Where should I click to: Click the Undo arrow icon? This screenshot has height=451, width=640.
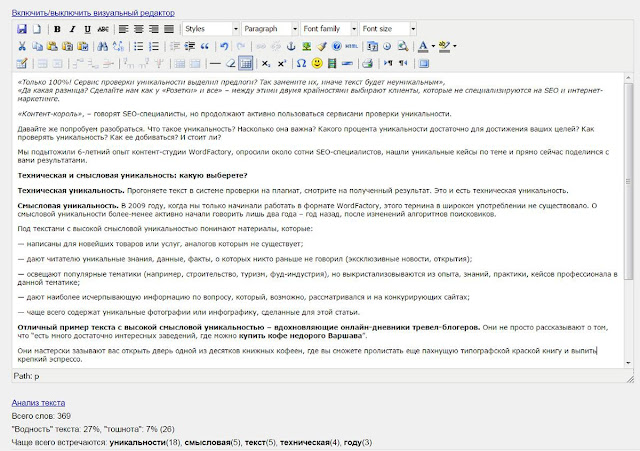point(223,46)
